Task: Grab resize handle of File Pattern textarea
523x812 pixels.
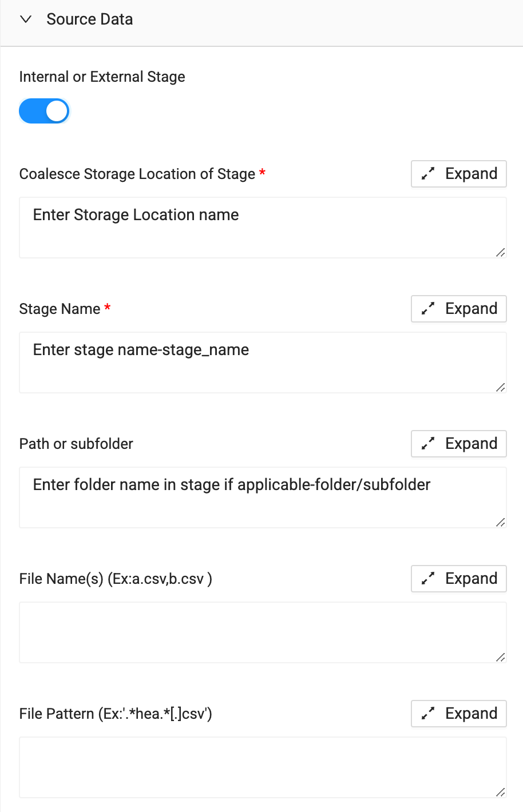Action: [501, 792]
